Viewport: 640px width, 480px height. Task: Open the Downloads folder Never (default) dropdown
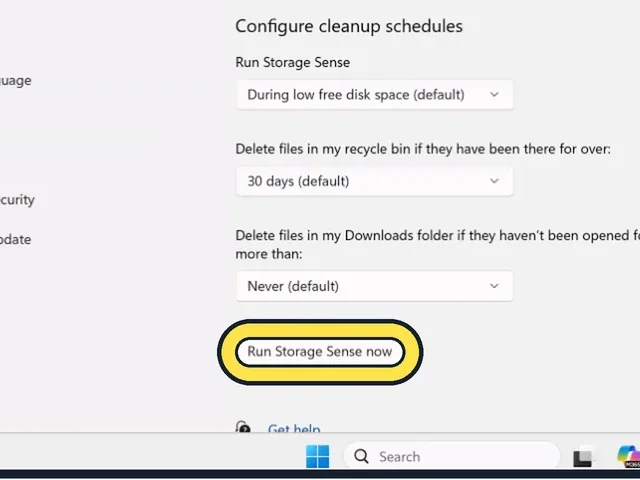click(x=374, y=286)
